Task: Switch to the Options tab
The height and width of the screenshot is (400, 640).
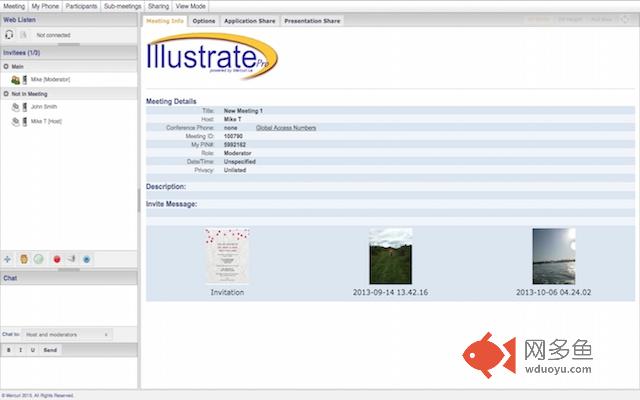Action: [x=204, y=21]
